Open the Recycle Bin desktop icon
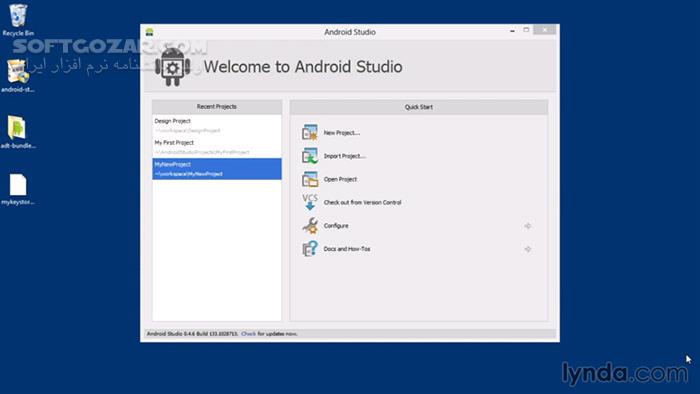 click(x=18, y=20)
